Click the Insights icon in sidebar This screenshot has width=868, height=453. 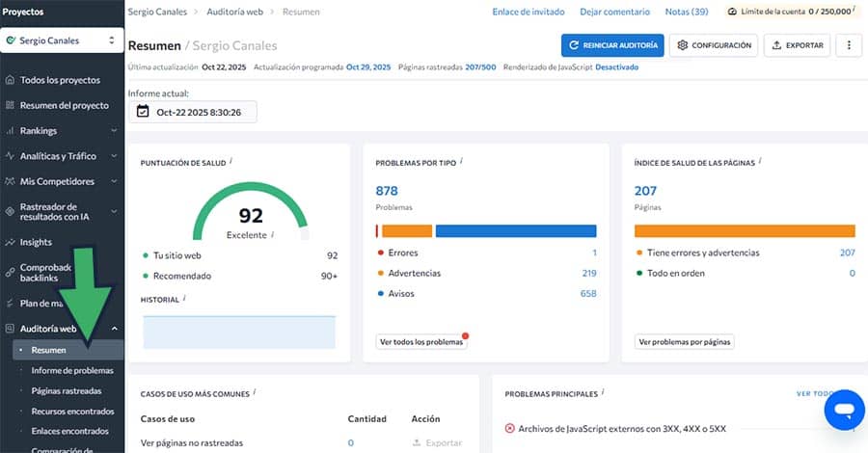11,242
